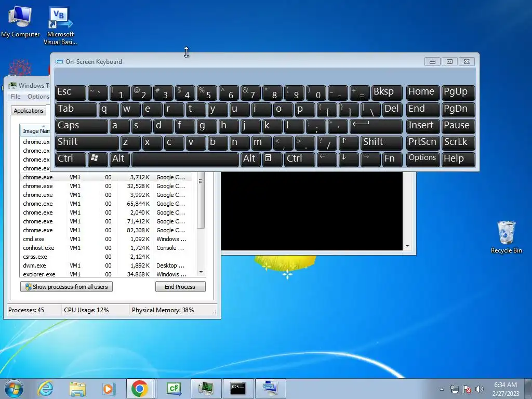Toggle the right Alt key
This screenshot has width=532, height=399.
tap(250, 159)
